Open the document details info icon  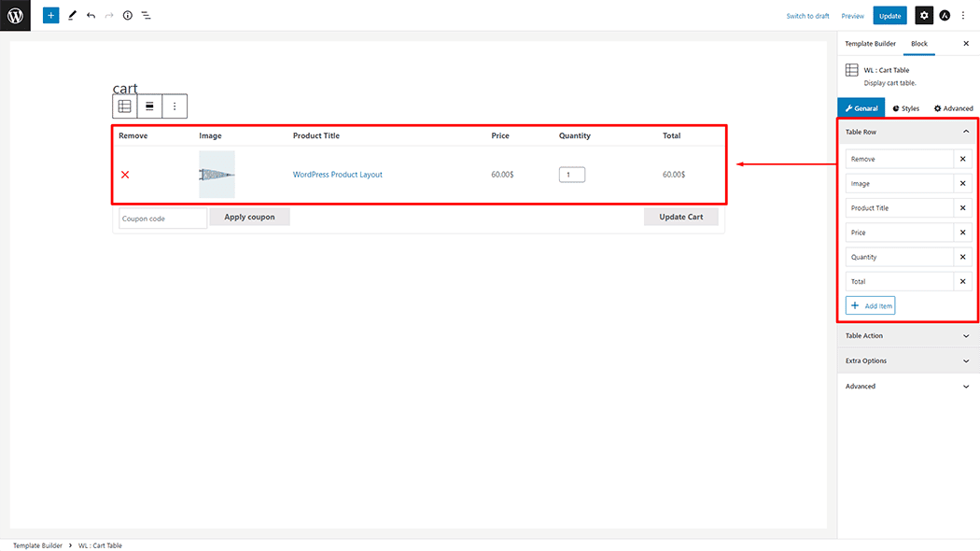click(x=128, y=16)
